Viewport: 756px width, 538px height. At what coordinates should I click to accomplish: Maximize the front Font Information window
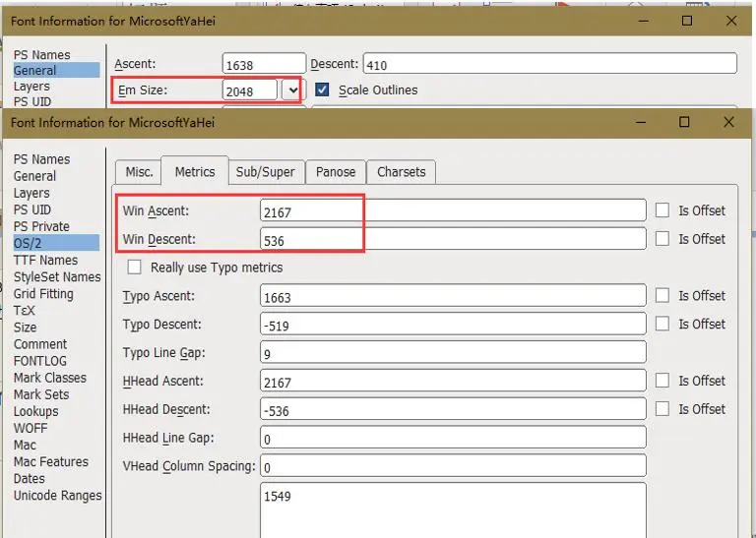coord(684,122)
